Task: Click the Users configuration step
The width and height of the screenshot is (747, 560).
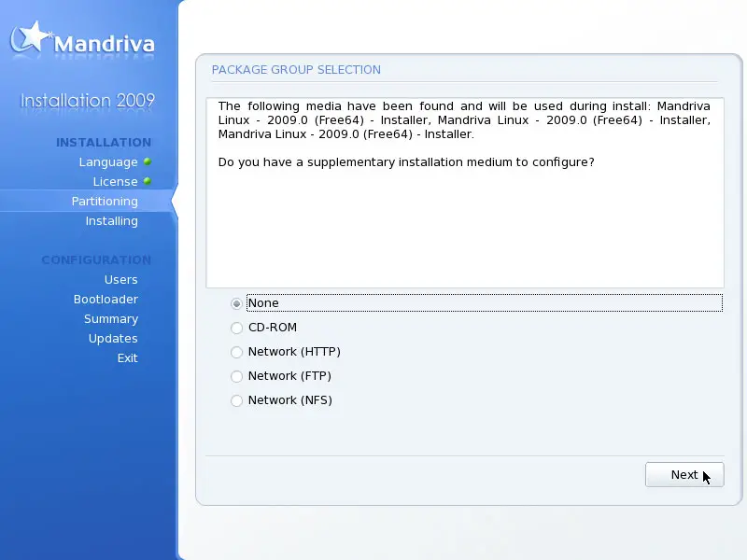Action: click(121, 279)
